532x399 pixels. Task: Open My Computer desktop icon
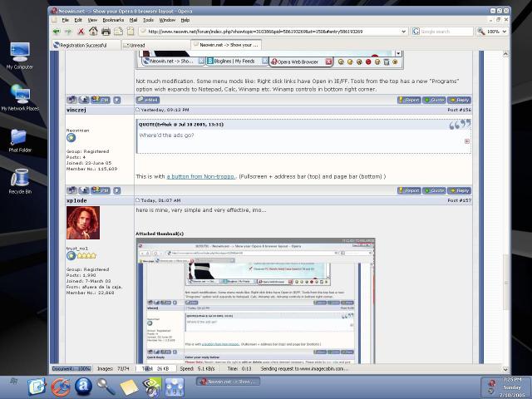point(20,56)
